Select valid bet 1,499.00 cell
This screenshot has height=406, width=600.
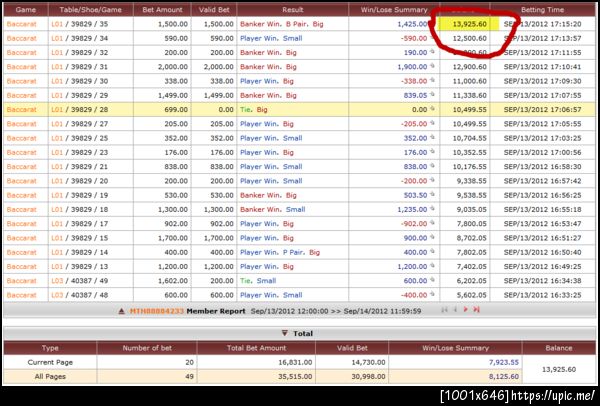tap(218, 96)
